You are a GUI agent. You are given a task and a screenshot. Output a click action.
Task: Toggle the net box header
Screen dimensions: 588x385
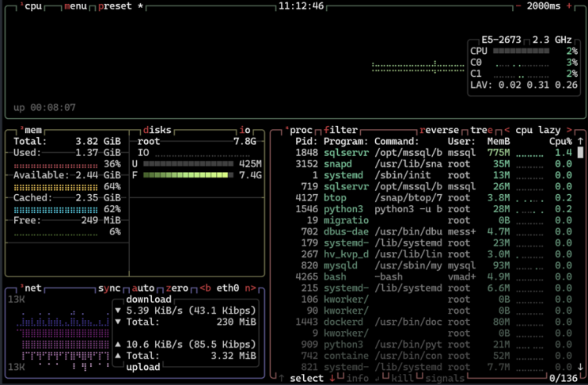pos(32,288)
